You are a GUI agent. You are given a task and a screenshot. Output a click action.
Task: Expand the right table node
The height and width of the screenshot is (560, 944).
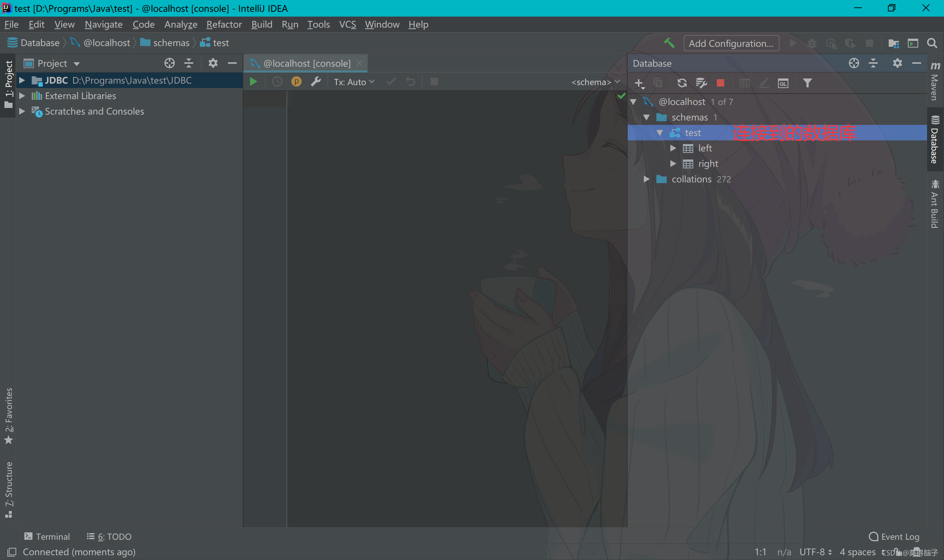pos(673,164)
